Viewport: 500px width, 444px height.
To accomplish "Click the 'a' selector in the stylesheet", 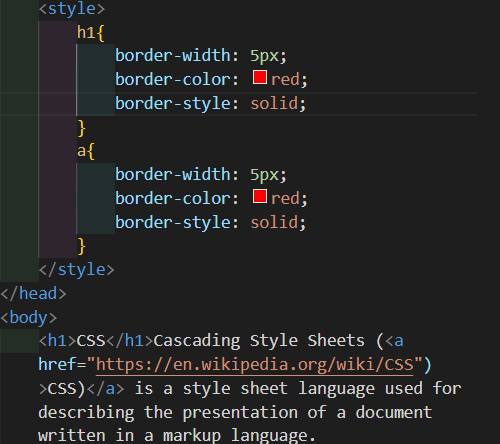I will point(81,151).
